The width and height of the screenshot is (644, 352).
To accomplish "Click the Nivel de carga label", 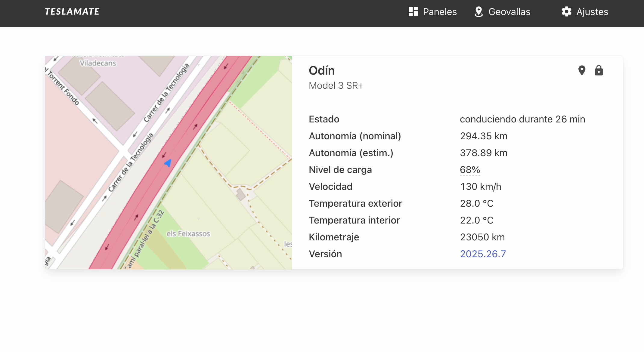I will (340, 170).
